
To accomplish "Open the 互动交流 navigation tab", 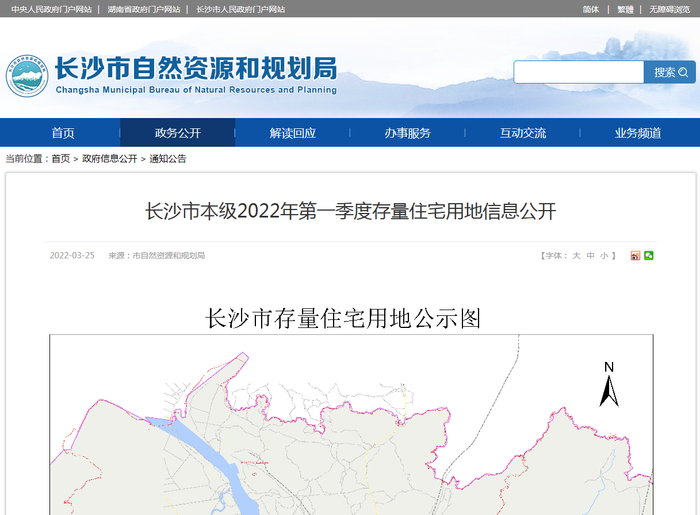I will pyautogui.click(x=523, y=133).
